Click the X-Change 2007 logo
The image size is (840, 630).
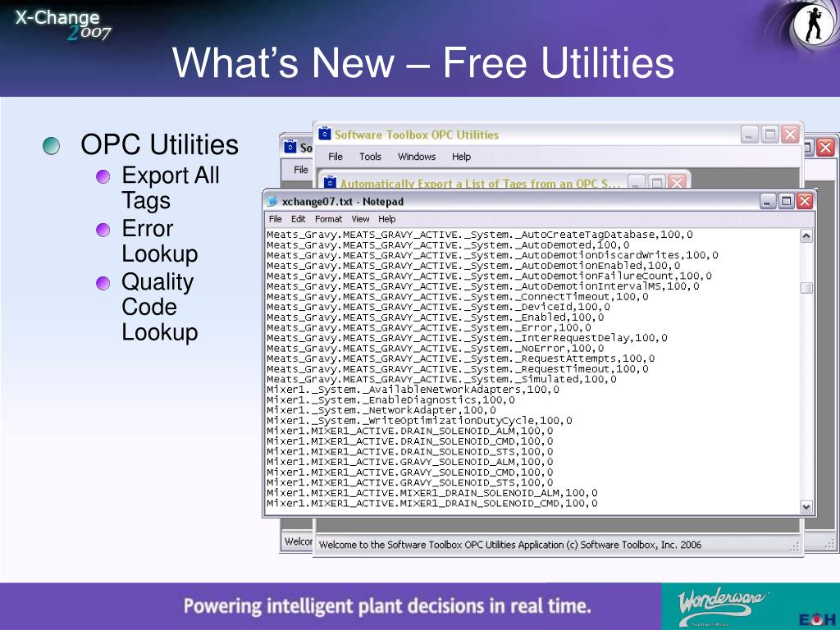pos(62,25)
